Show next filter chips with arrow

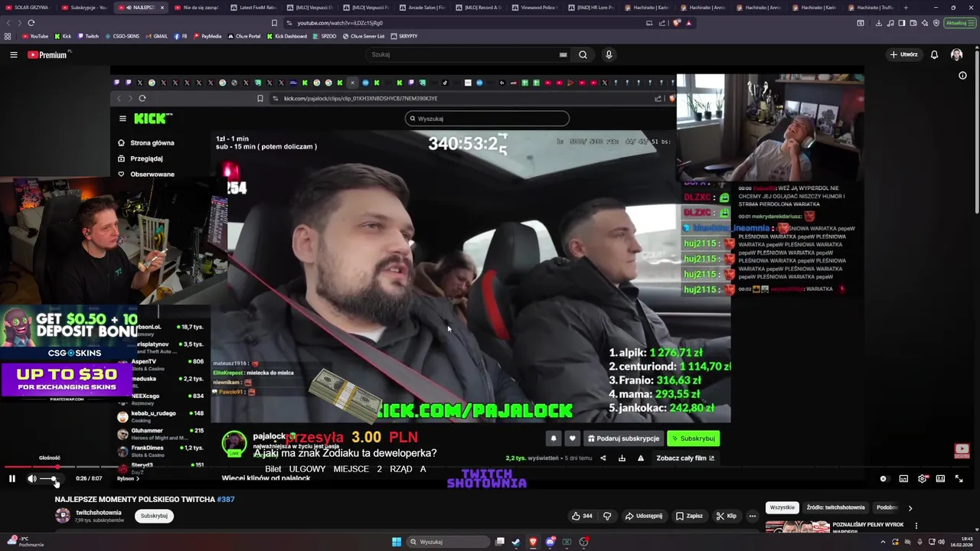click(910, 507)
